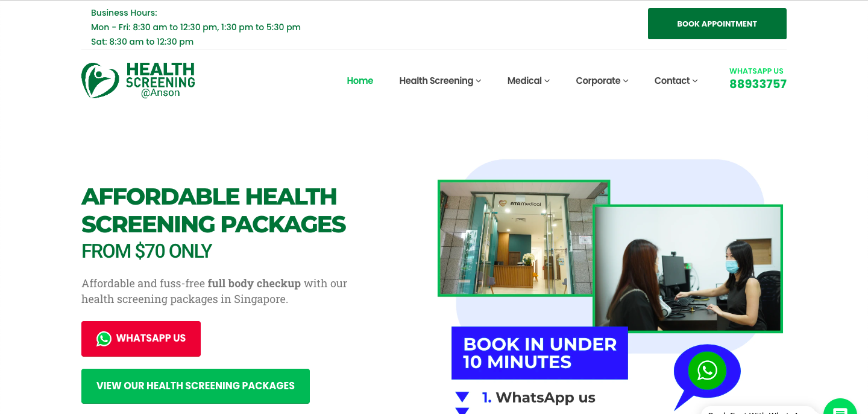Click the red WhatsApp Us button
Image resolution: width=868 pixels, height=414 pixels.
coord(141,339)
